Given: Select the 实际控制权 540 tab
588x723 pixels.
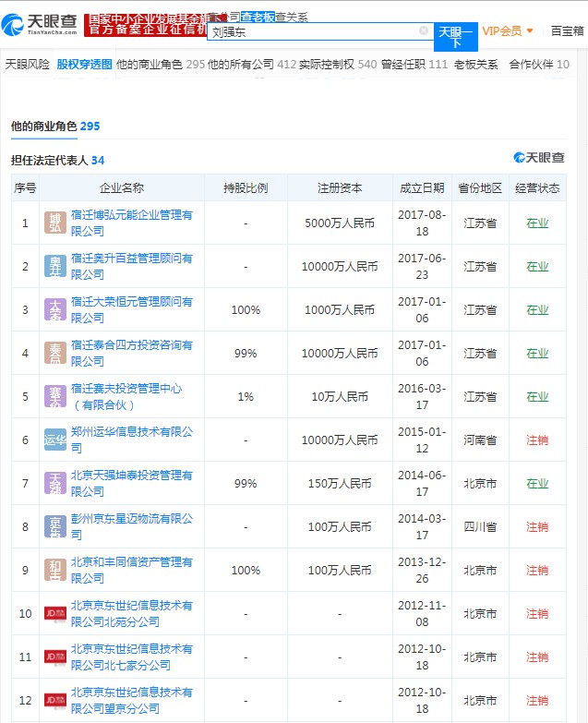Looking at the screenshot, I should pos(338,64).
